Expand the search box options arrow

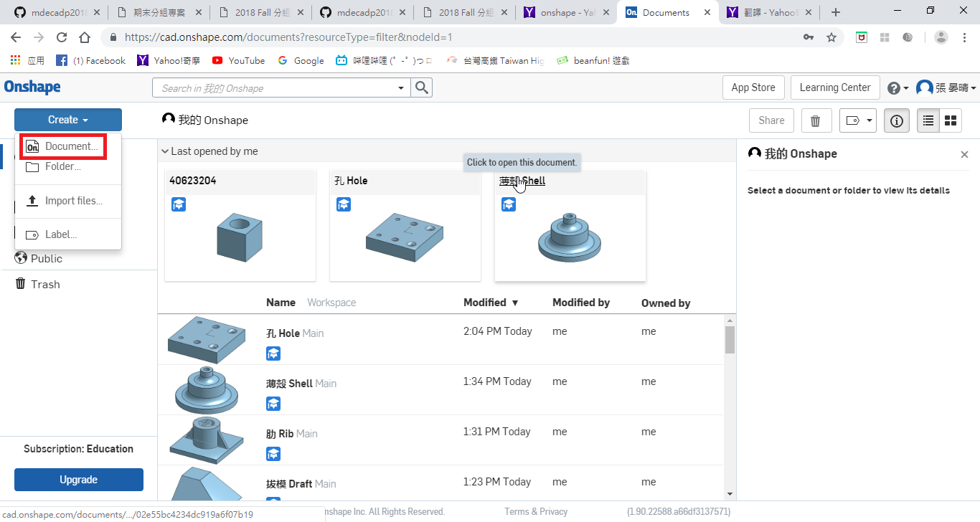tap(400, 87)
